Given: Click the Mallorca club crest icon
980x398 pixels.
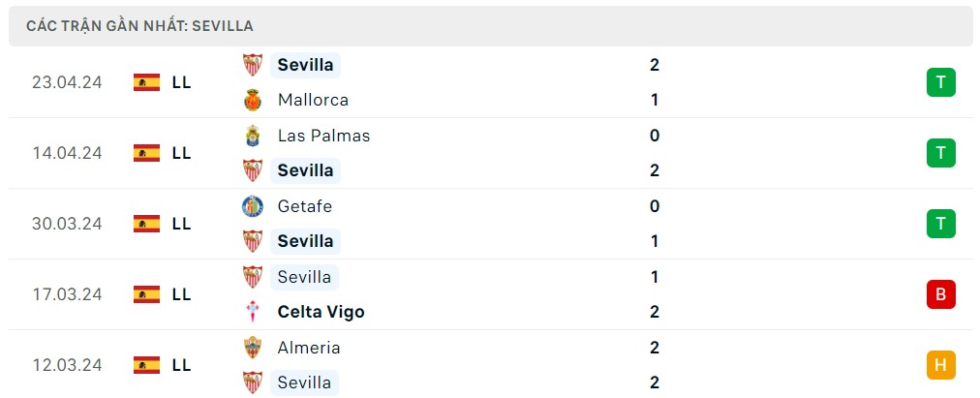Looking at the screenshot, I should click(253, 100).
